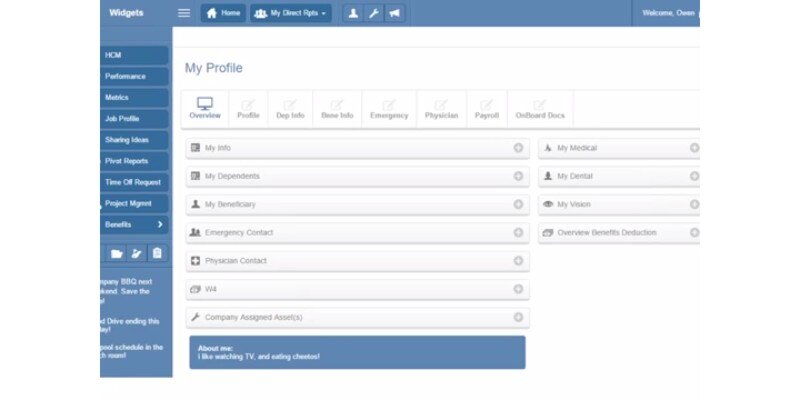Switch to the Payroll tab

[x=487, y=109]
